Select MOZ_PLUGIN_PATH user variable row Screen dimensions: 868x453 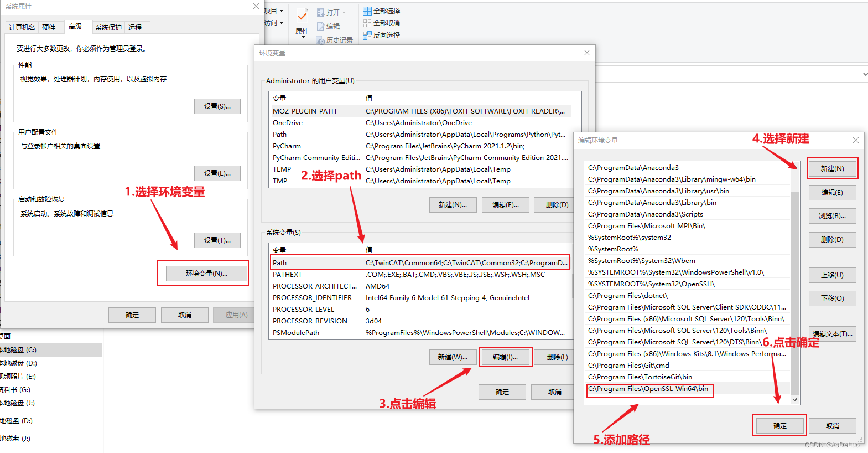(x=420, y=111)
